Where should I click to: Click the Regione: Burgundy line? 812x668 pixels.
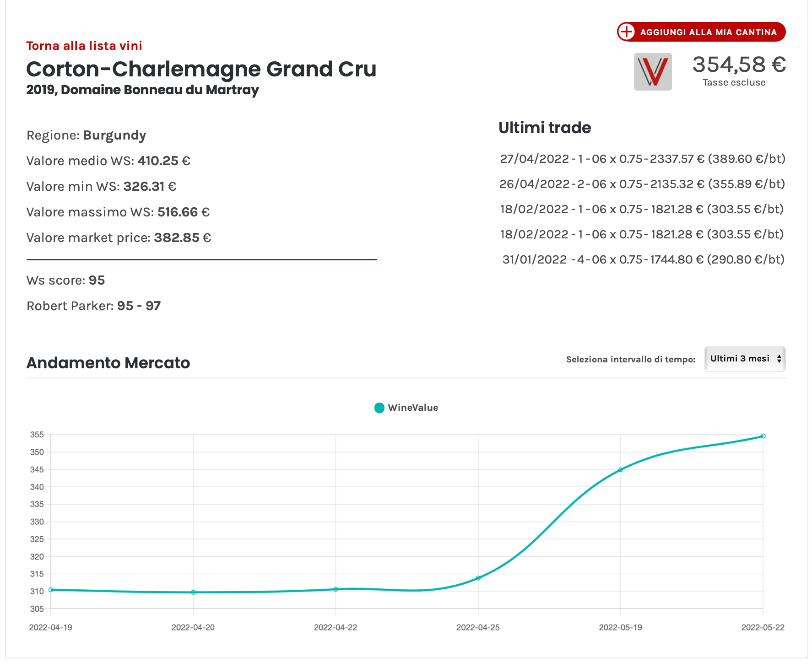(x=87, y=135)
